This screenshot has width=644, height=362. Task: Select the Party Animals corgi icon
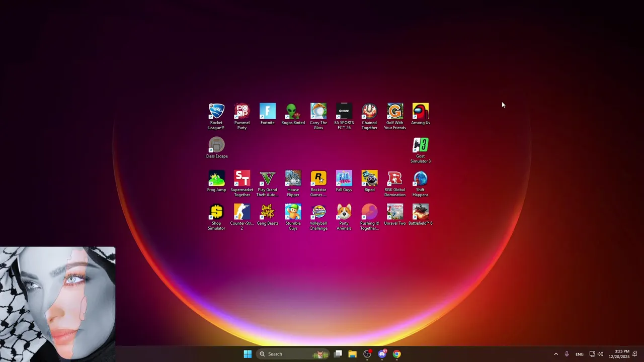point(344,217)
